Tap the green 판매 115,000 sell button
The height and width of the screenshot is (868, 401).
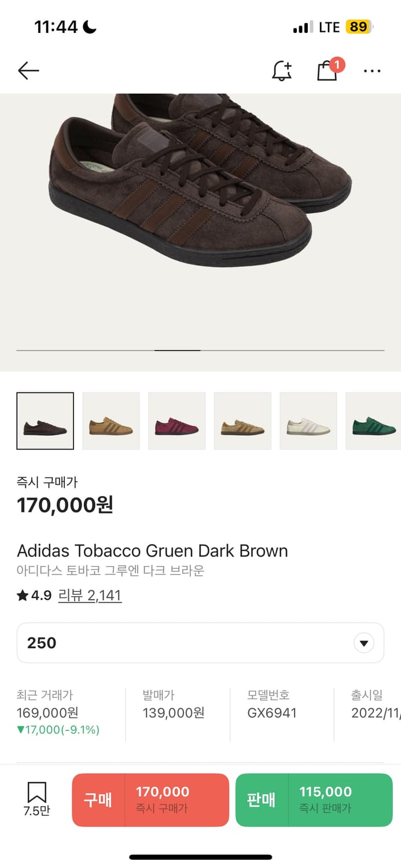coord(314,800)
